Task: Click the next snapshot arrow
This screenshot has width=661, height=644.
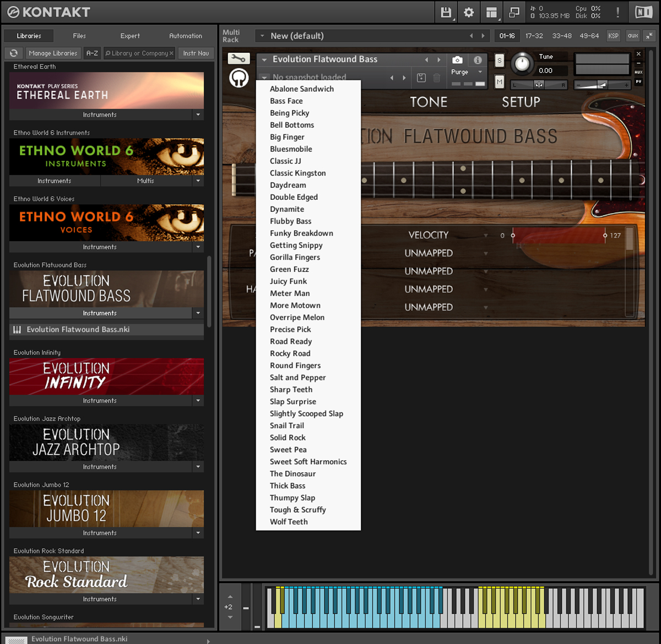Action: [404, 78]
